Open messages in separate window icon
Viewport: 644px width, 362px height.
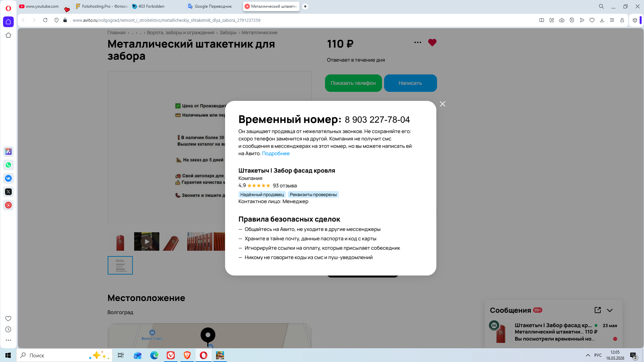point(597,310)
